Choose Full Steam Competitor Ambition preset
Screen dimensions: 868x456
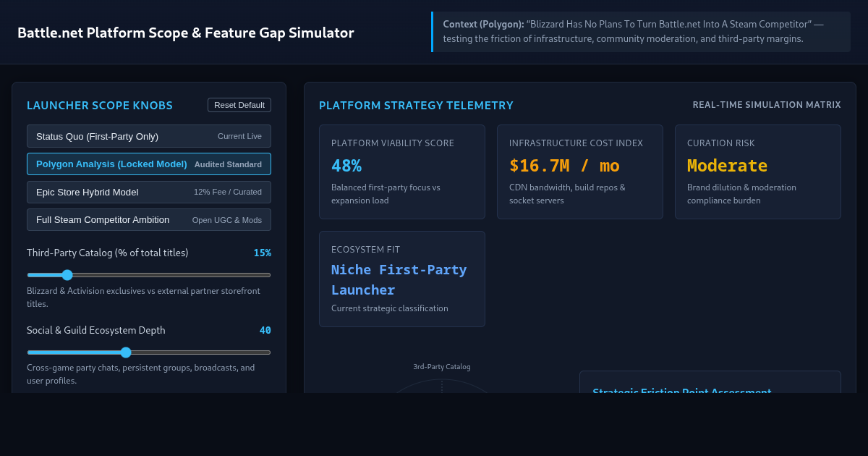click(149, 220)
